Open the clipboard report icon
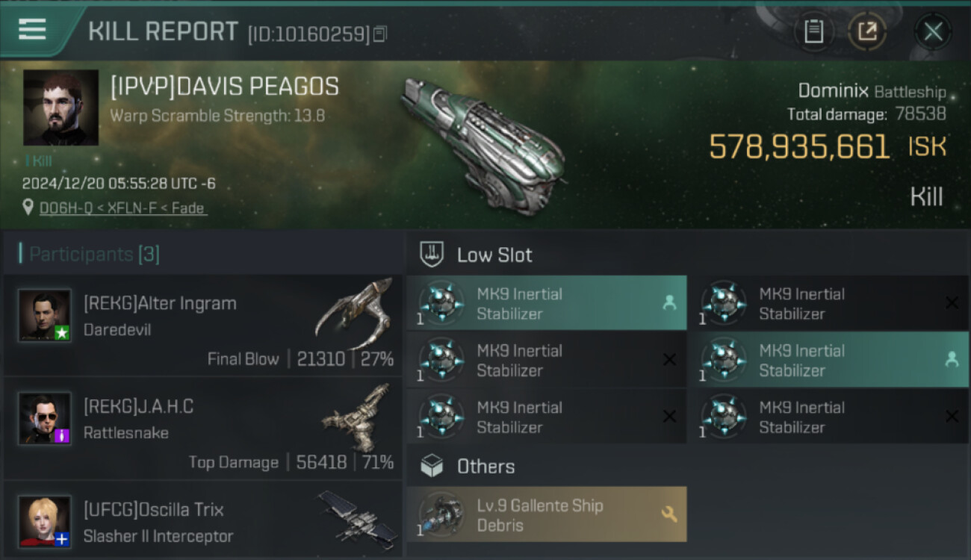The height and width of the screenshot is (560, 971). pyautogui.click(x=813, y=31)
